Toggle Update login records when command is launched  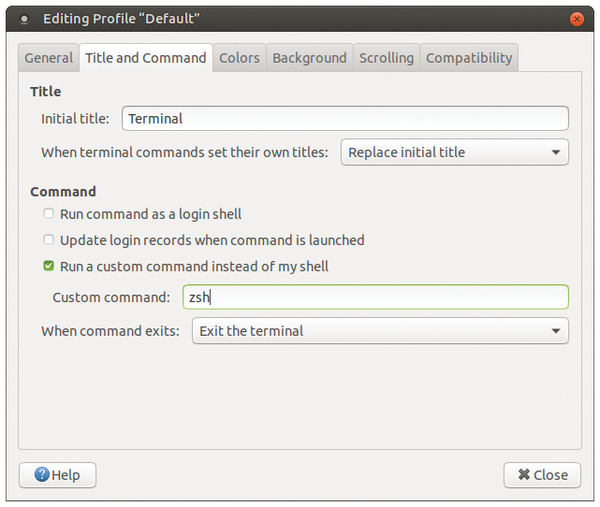click(49, 240)
